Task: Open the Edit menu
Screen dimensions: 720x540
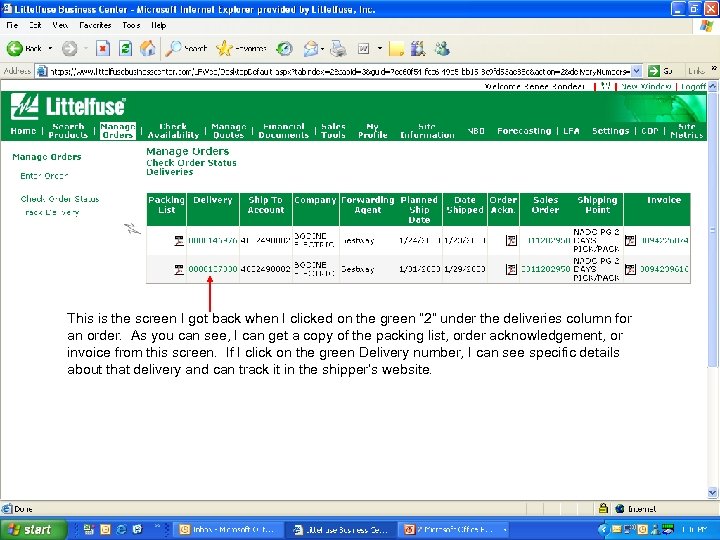Action: 35,25
